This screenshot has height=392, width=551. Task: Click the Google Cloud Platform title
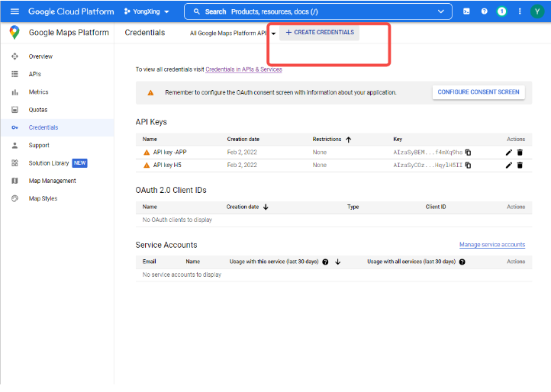[x=71, y=11]
